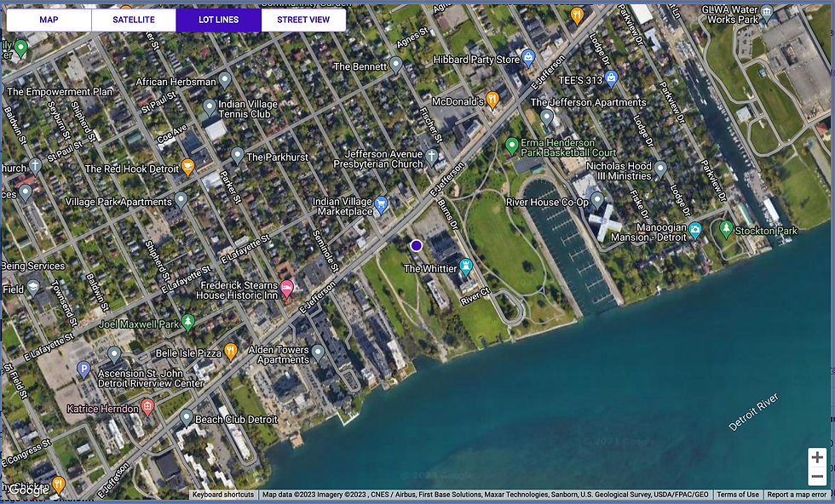This screenshot has height=504, width=835.
Task: Click the Hibbard Party Store shopping pin
Action: [528, 57]
